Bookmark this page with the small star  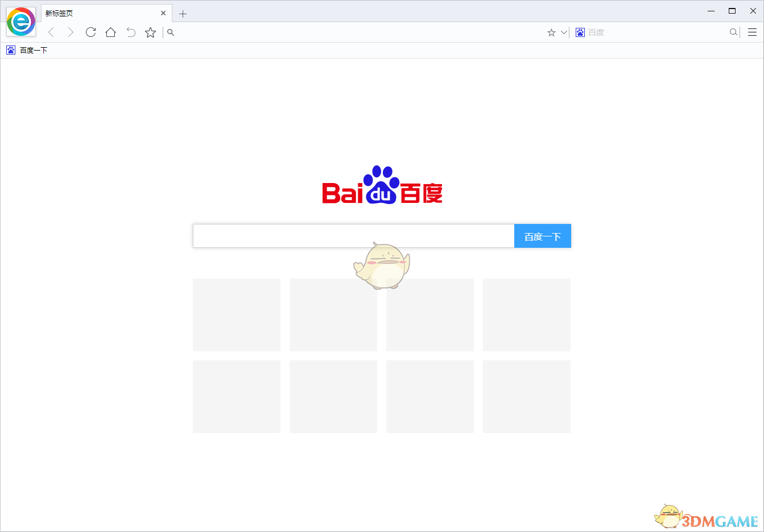551,32
